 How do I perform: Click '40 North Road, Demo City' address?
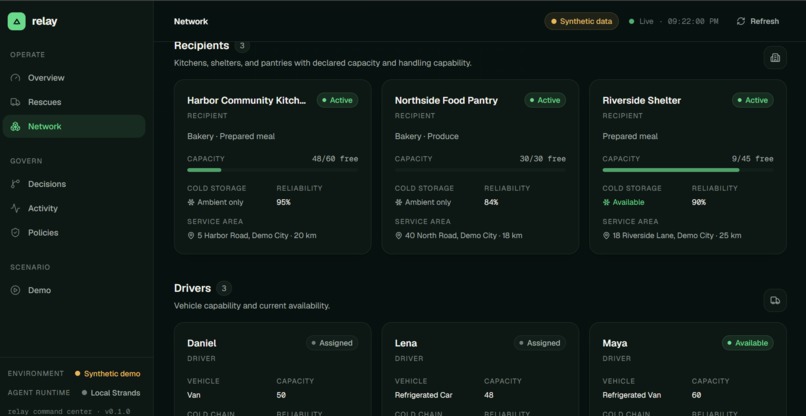(x=451, y=236)
